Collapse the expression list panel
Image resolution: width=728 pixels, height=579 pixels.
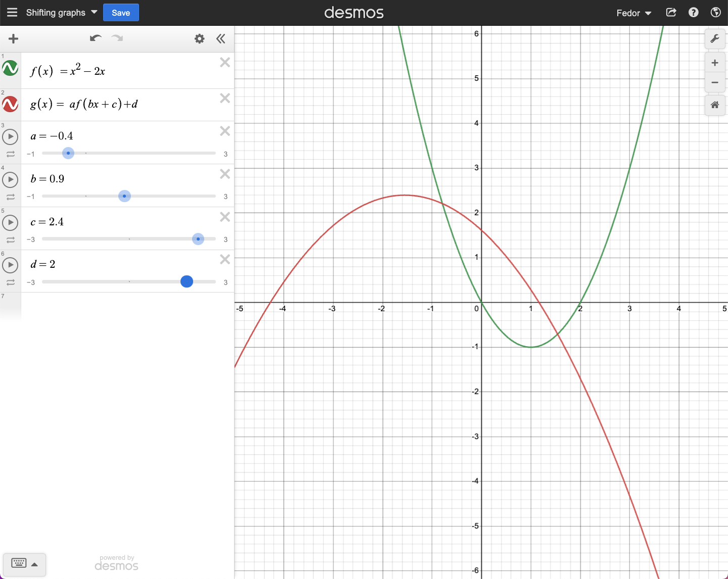click(221, 39)
